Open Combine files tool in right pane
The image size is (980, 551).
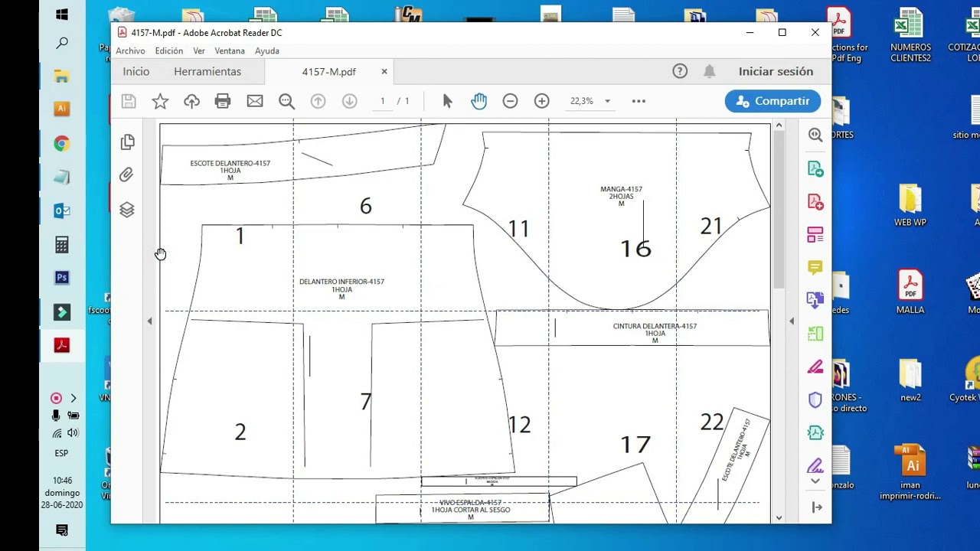[815, 300]
